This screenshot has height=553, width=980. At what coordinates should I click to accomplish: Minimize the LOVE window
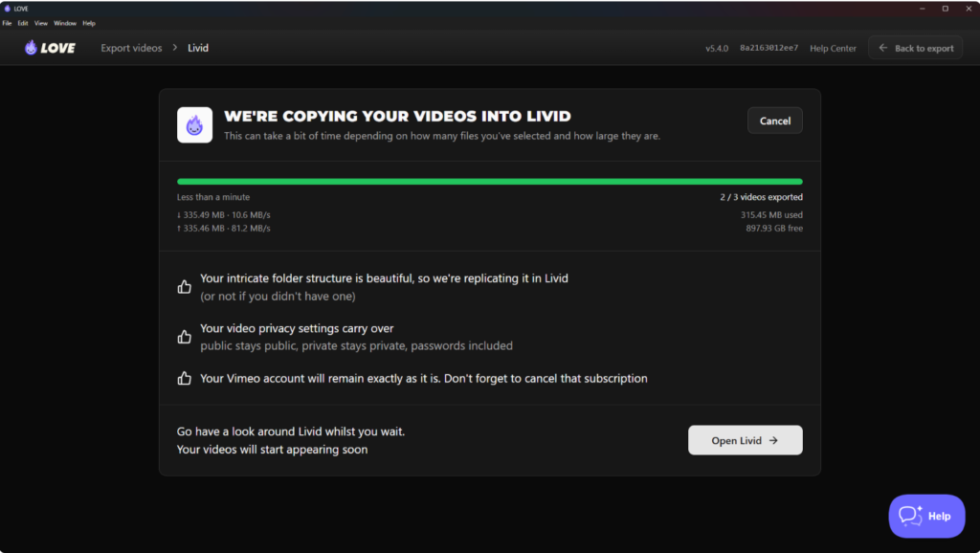(922, 9)
